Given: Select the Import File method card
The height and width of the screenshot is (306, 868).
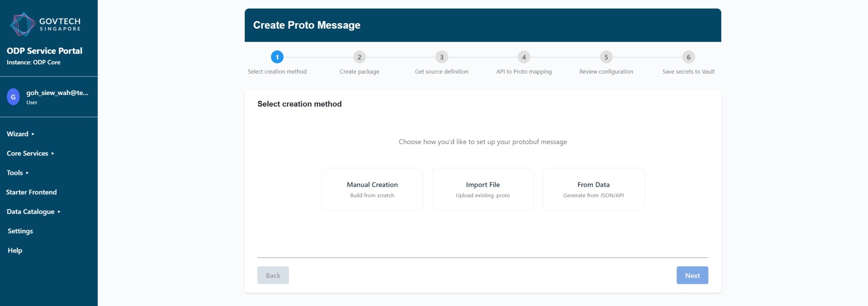Looking at the screenshot, I should (482, 189).
